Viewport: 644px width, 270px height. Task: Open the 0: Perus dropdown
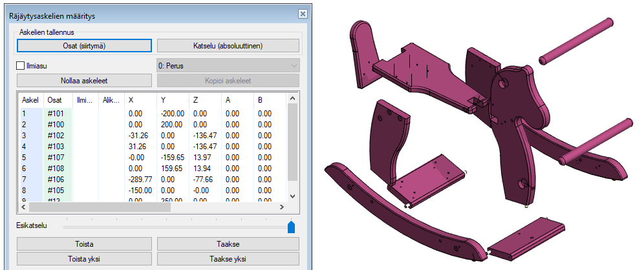point(228,65)
